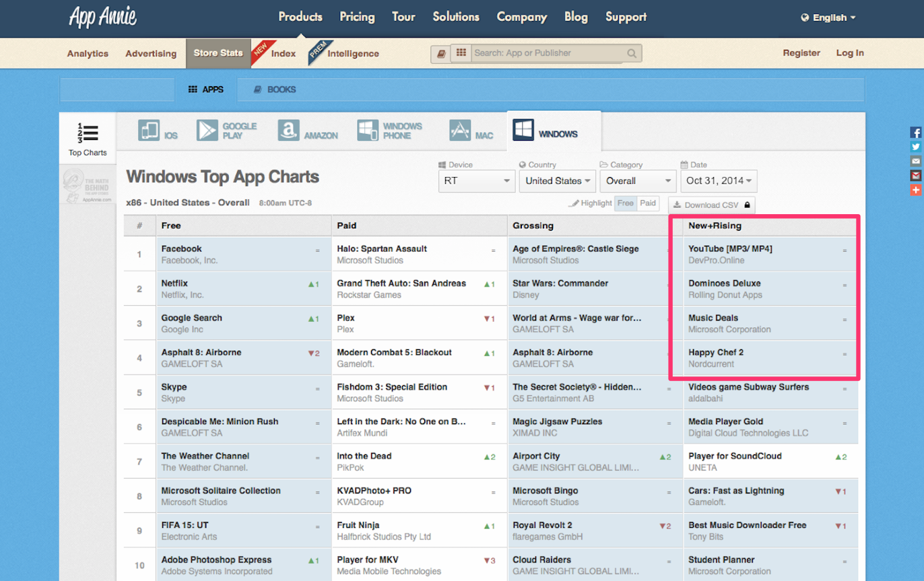Toggle Highlight Free apps

coord(626,203)
